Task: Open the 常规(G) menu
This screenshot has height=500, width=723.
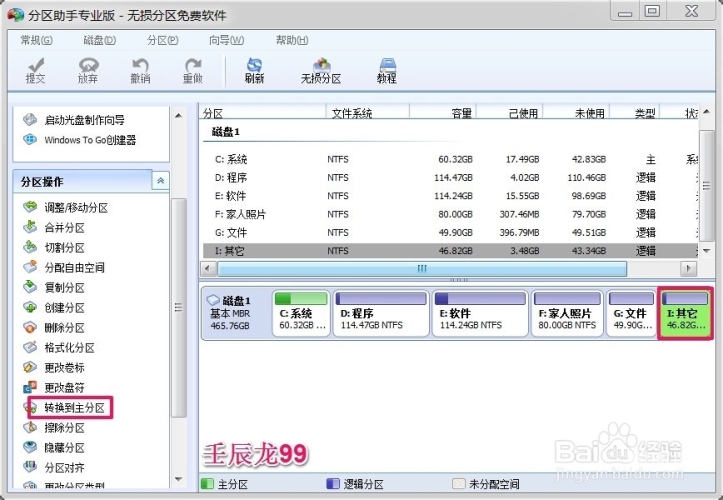Action: click(36, 40)
